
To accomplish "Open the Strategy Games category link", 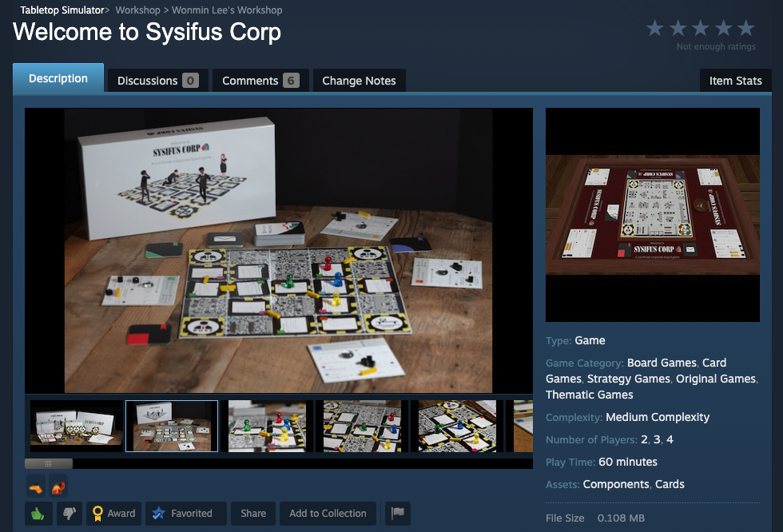I will point(629,379).
